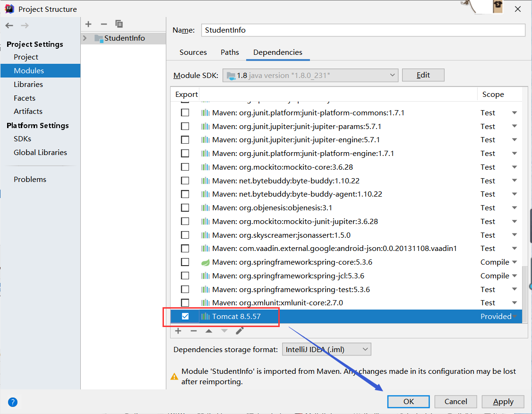Add a new module with the plus icon

pyautogui.click(x=88, y=24)
